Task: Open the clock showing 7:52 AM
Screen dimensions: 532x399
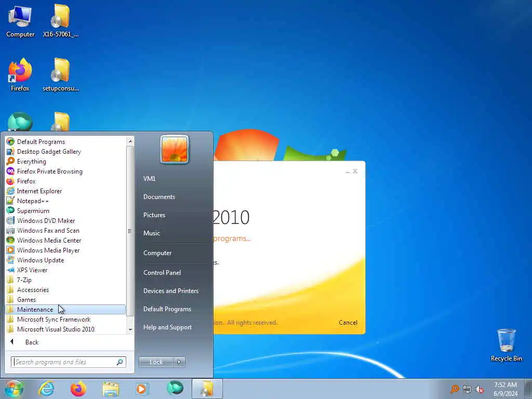Action: [x=506, y=389]
